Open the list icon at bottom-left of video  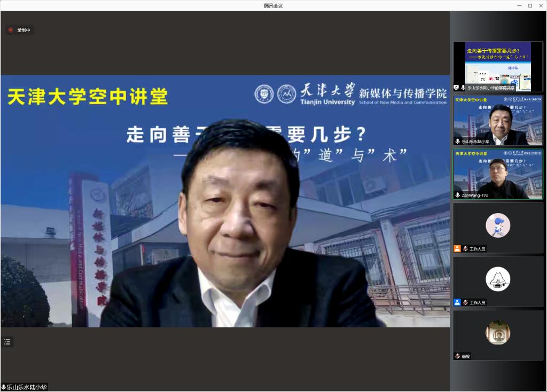[7, 342]
